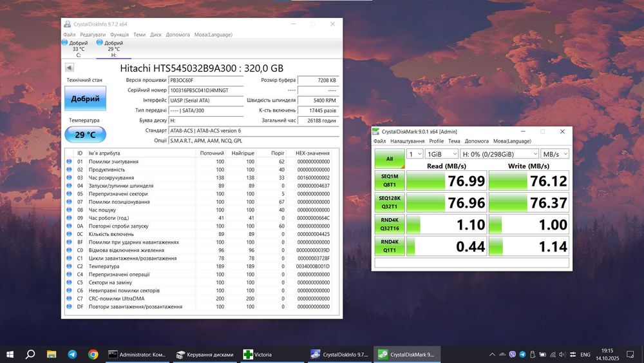Screen dimensions: 644x363
Task: Open the Windows Start menu
Action: coord(10,355)
